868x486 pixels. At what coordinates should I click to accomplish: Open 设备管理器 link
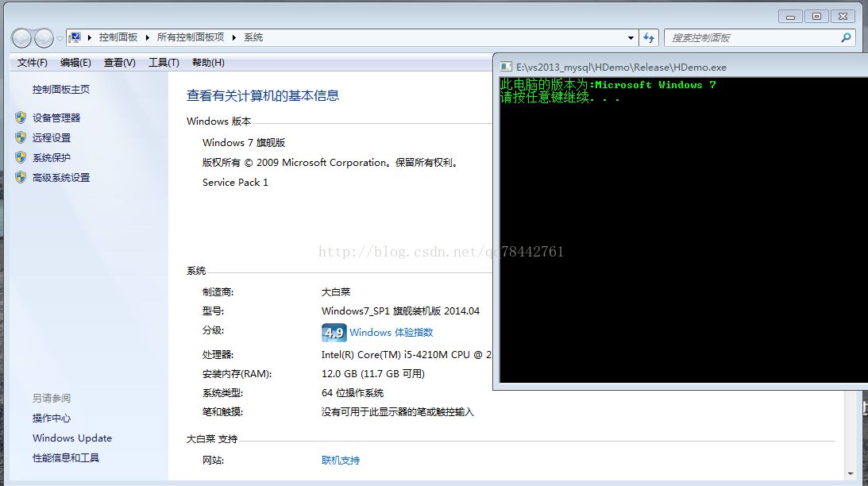coord(56,118)
